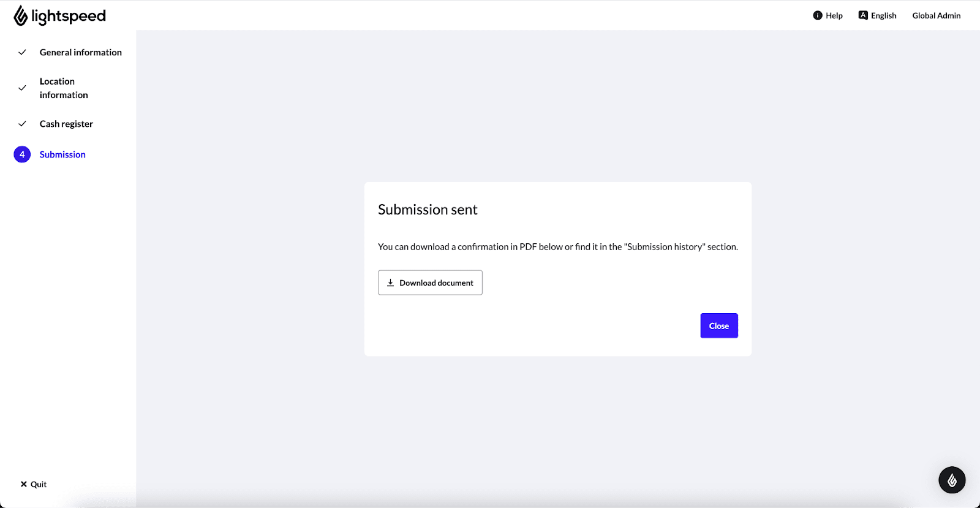Viewport: 980px width, 508px height.
Task: Click the checkmark beside Location information
Action: pyautogui.click(x=22, y=88)
